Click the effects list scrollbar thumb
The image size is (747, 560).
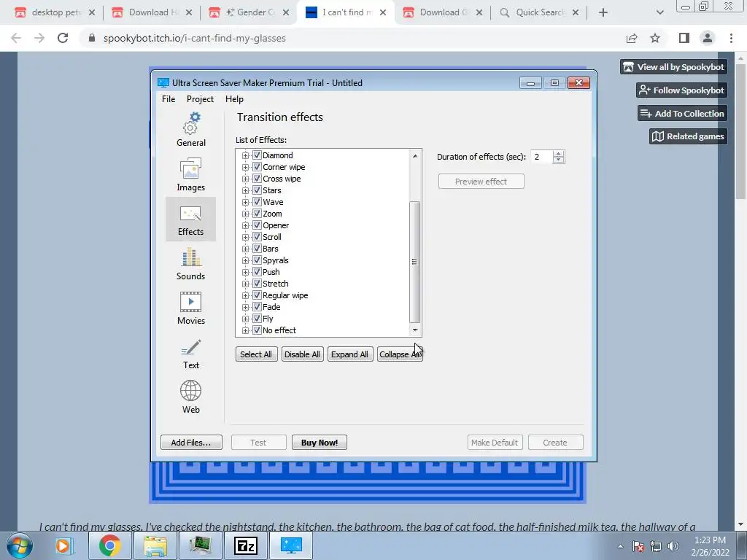[414, 262]
